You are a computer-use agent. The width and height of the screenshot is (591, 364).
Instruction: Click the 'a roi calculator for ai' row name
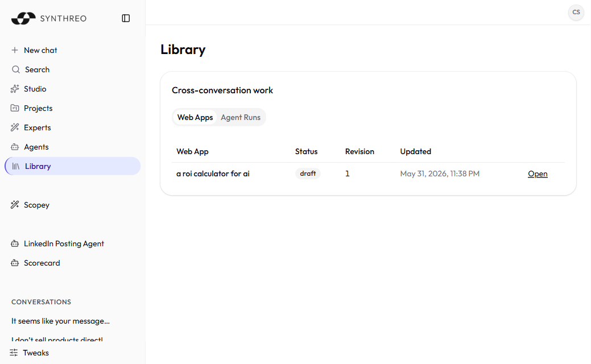[x=213, y=173]
